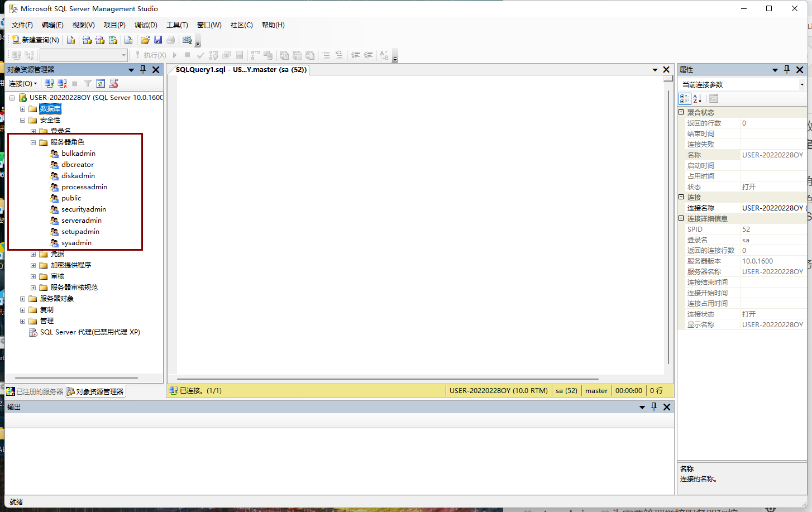Image resolution: width=812 pixels, height=512 pixels.
Task: Click the Analysis Services XMLA Query icon
Action: [x=113, y=40]
